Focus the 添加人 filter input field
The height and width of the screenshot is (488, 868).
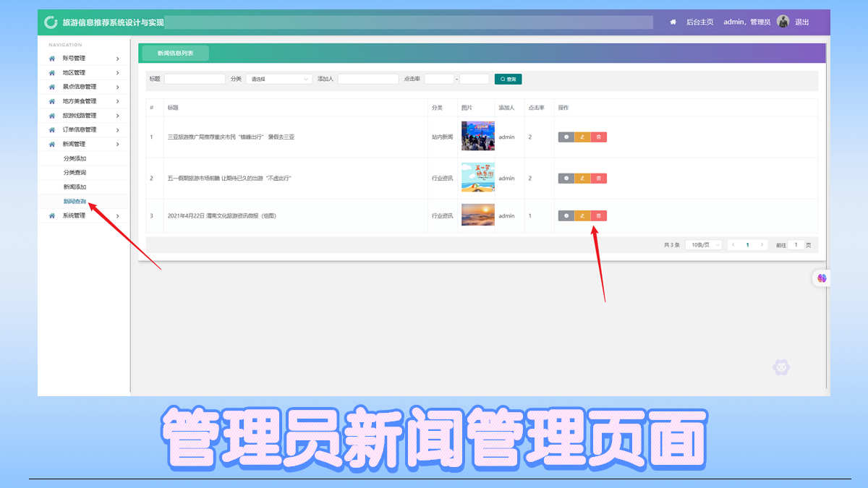368,79
